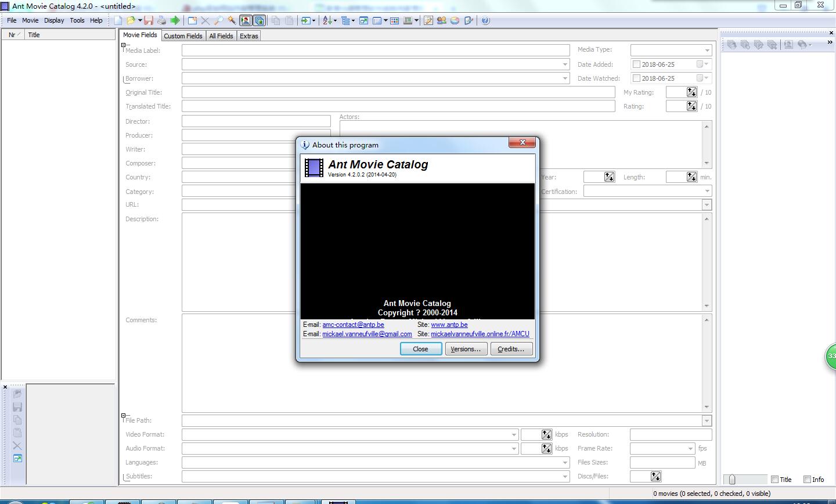Click the group-by tree icon
Image resolution: width=836 pixels, height=504 pixels.
345,20
